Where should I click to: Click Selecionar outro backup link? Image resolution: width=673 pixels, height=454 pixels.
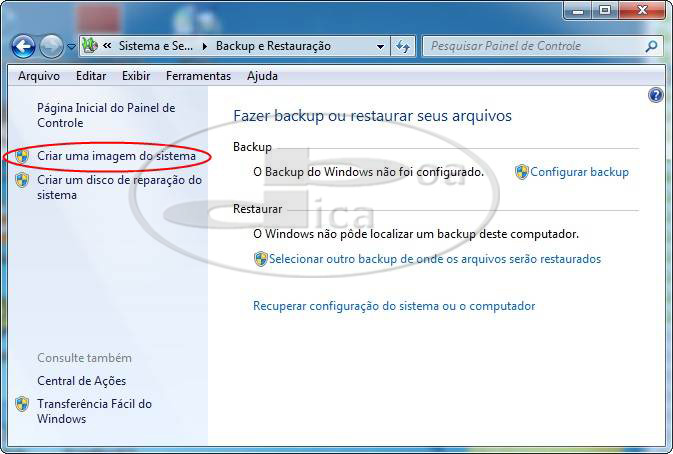pyautogui.click(x=435, y=259)
